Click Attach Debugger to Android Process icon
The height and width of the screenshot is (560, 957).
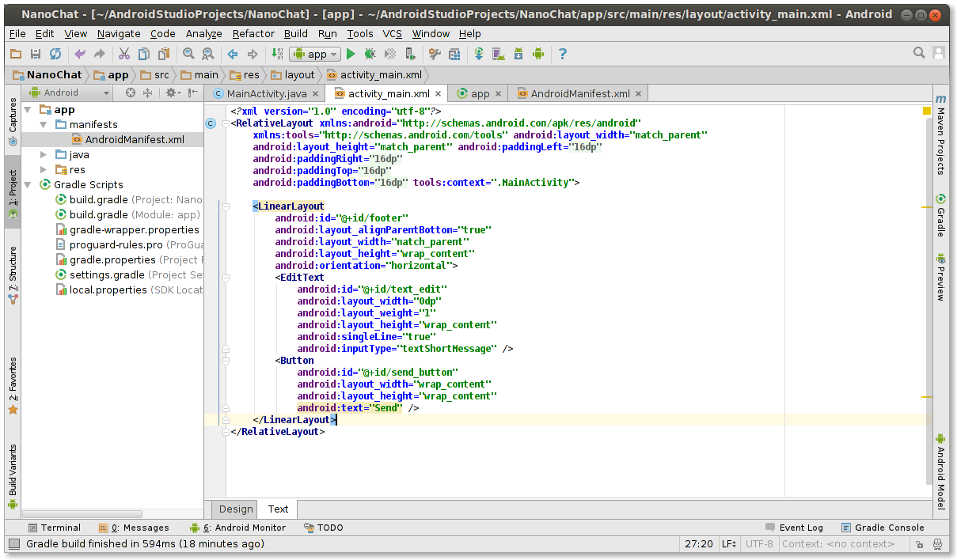410,54
